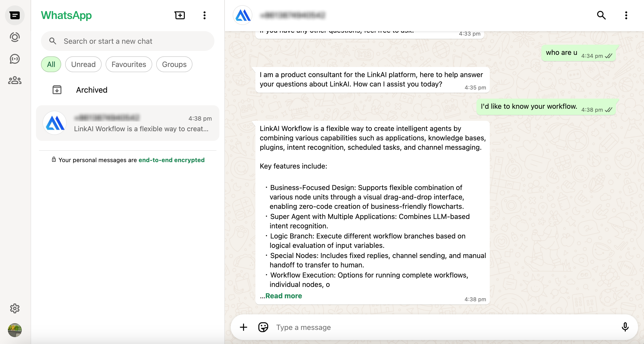Open the Archived chats entry

tap(92, 90)
